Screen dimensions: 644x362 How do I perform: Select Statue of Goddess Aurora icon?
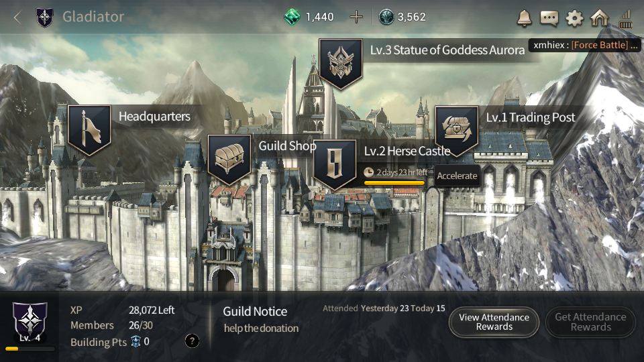point(341,64)
